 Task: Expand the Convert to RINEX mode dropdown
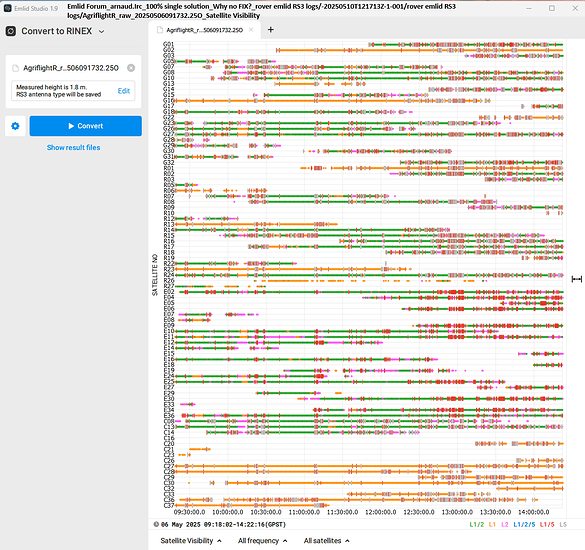click(101, 31)
